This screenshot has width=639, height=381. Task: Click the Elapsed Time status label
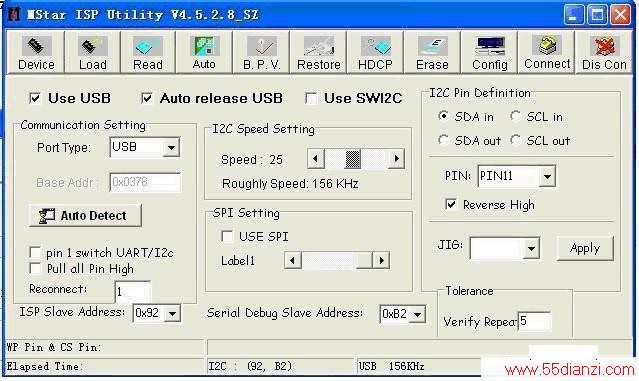coord(45,366)
